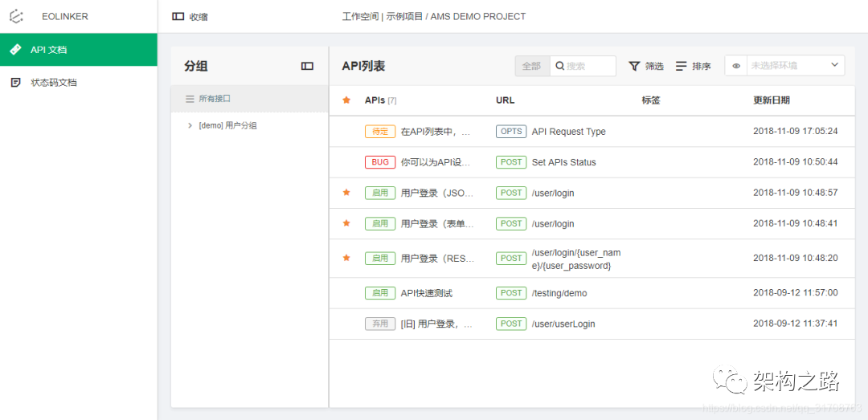Unstar the 用户登录（JSO… API row

pyautogui.click(x=346, y=193)
